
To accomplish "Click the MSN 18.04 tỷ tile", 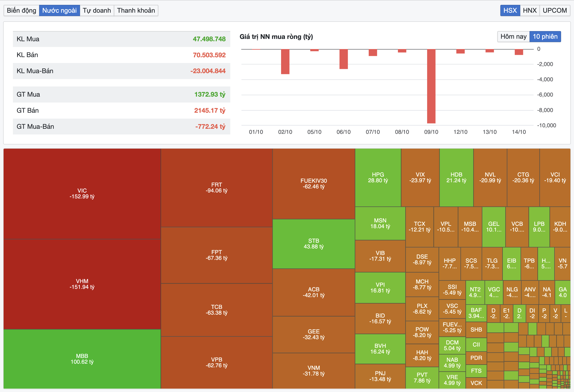I will 380,223.
